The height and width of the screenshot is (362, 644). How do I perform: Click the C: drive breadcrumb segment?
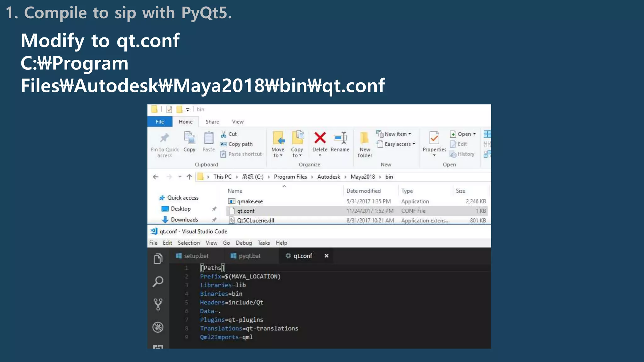point(253,177)
